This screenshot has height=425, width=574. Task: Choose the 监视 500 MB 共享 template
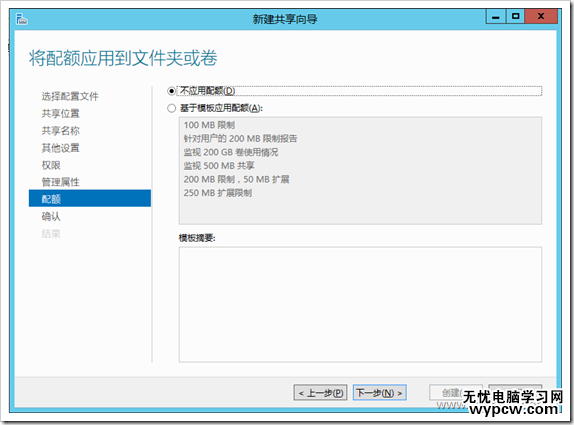[x=219, y=166]
